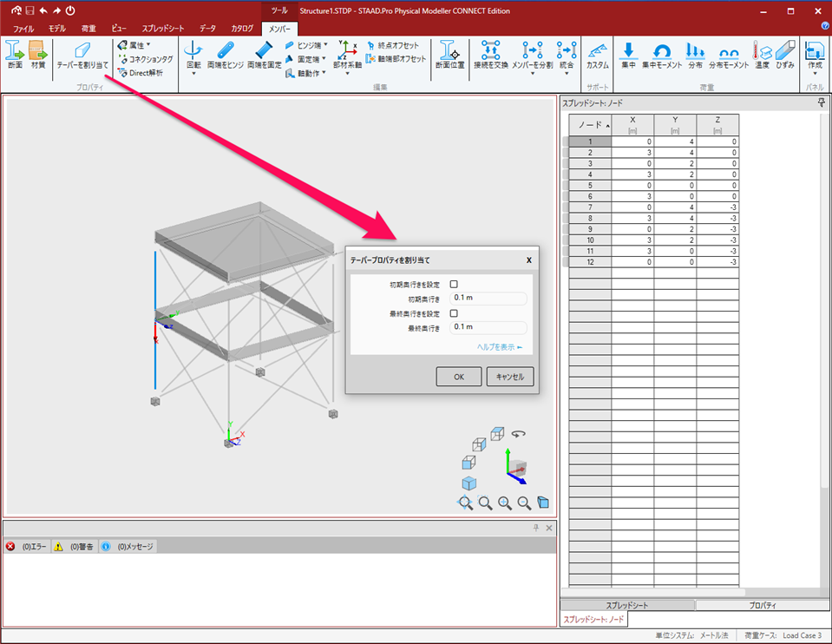Switch to the 荷重 ribbon tab
Viewport: 832px width, 644px height.
click(88, 29)
